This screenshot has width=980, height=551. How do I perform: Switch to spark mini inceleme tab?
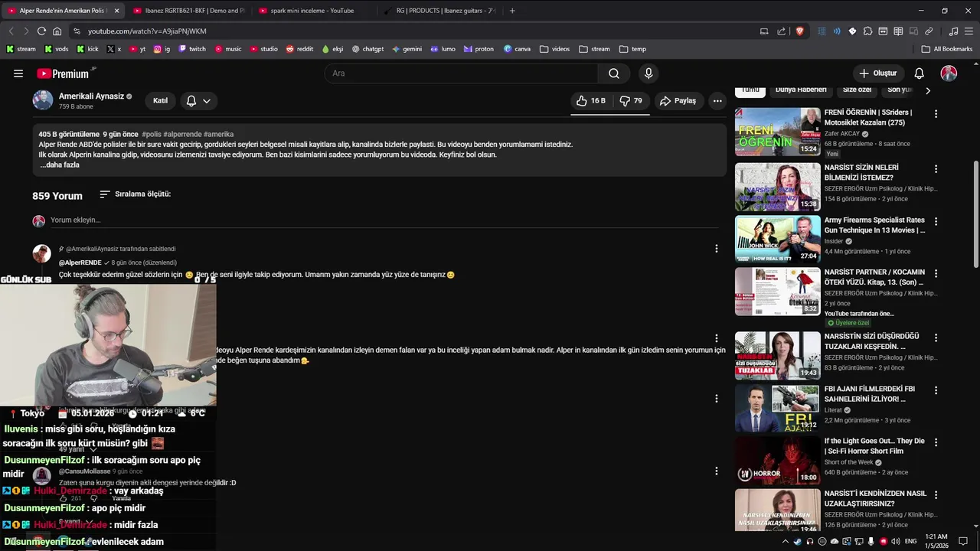pos(313,11)
